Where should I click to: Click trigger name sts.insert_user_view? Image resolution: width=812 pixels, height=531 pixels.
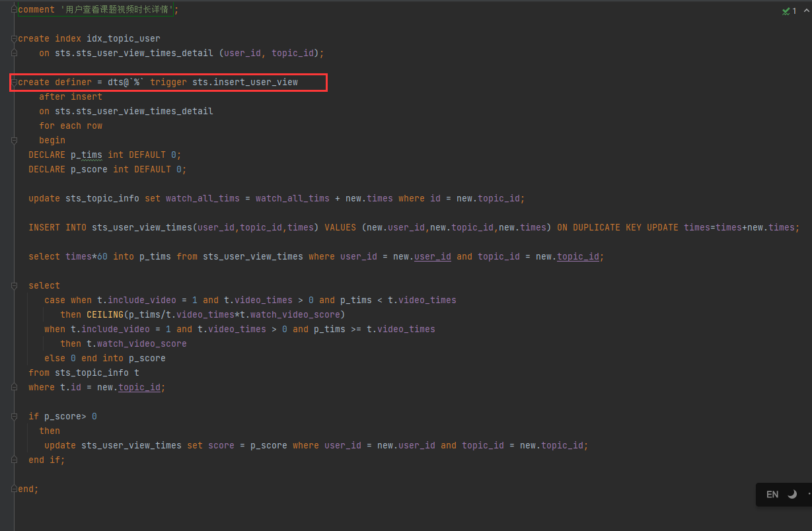click(244, 82)
